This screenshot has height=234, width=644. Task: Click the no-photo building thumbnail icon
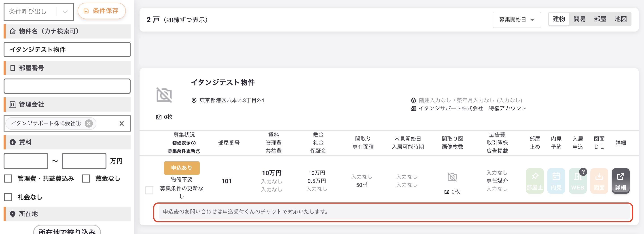click(164, 95)
